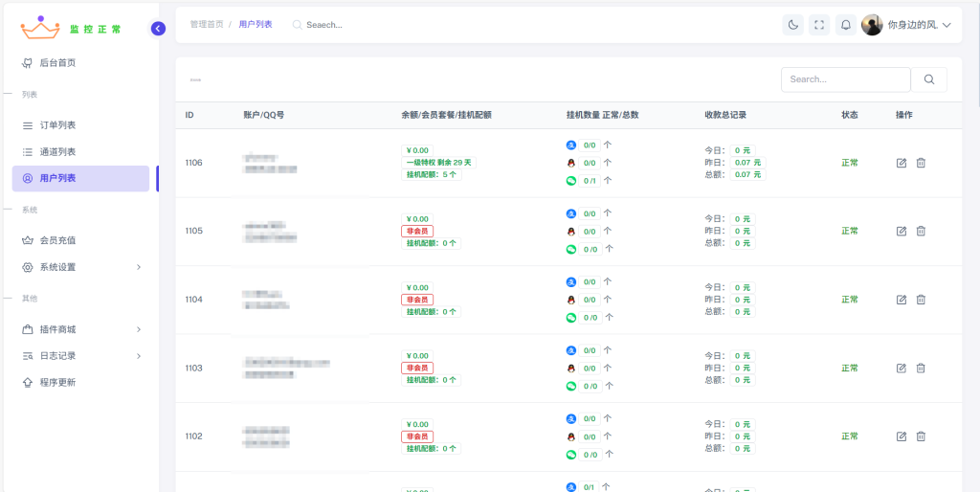Enter fullscreen with the expand icon

point(819,25)
